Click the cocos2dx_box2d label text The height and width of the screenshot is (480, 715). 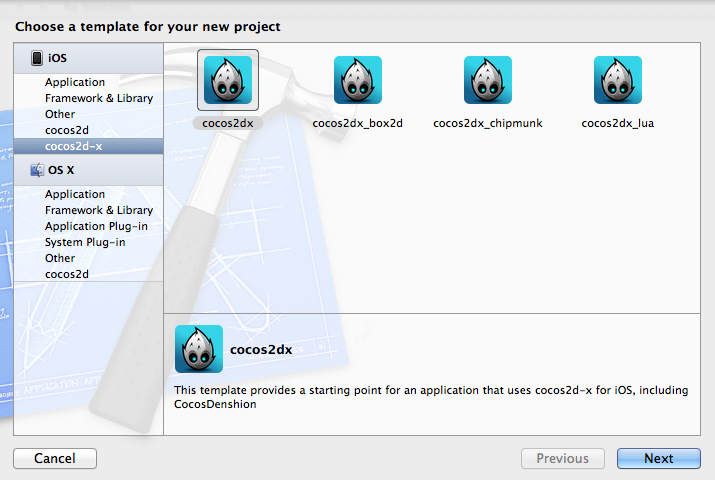coord(358,123)
